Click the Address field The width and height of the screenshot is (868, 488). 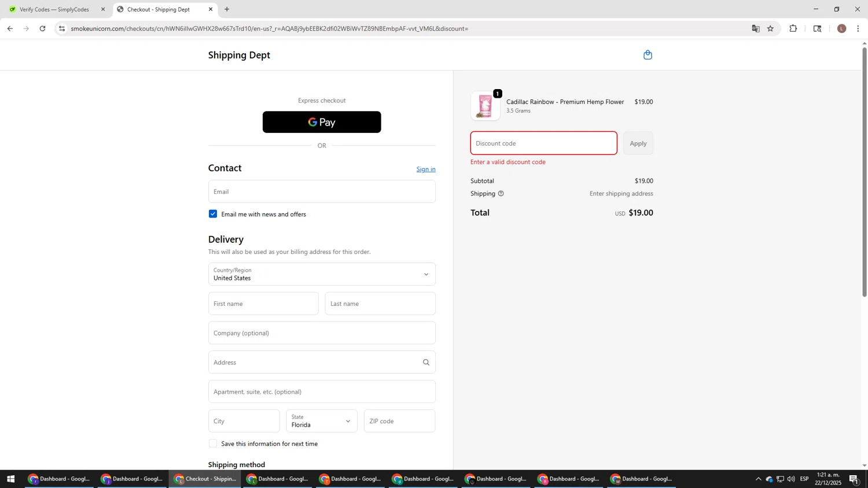coord(322,363)
